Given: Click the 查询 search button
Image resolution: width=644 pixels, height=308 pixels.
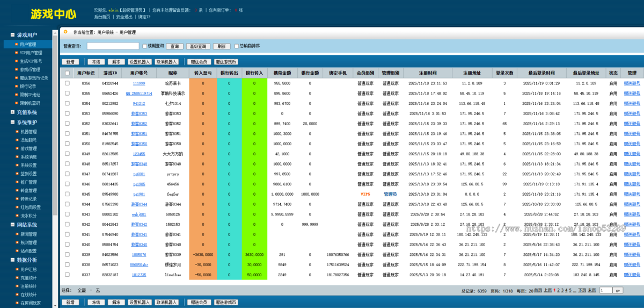Looking at the screenshot, I should pyautogui.click(x=175, y=47).
